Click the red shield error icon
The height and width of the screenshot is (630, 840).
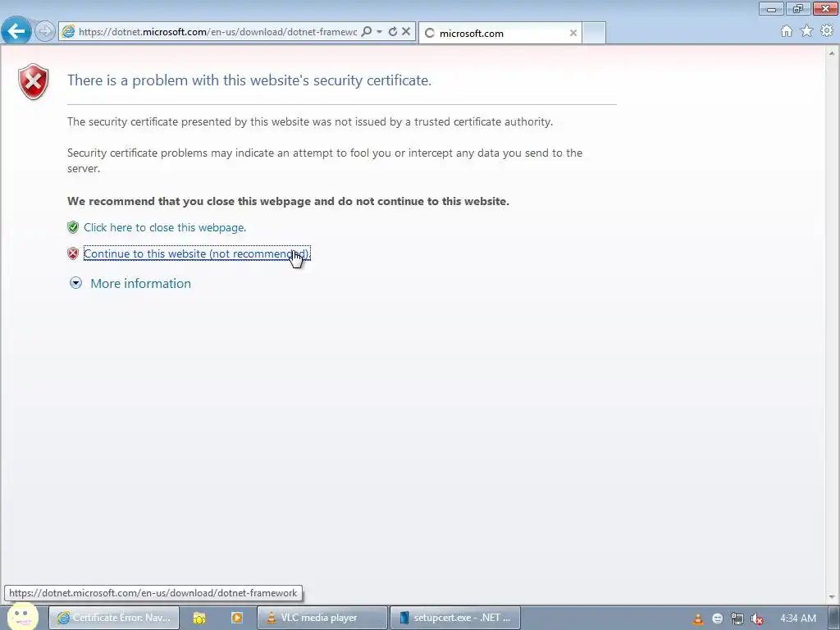(33, 81)
